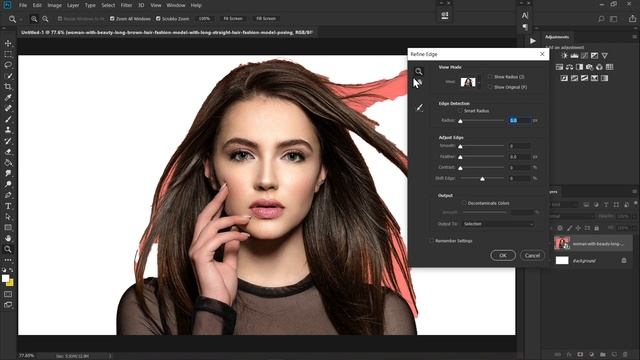Image resolution: width=640 pixels, height=360 pixels.
Task: Select the Brush tool in left toolbar
Action: [8, 119]
